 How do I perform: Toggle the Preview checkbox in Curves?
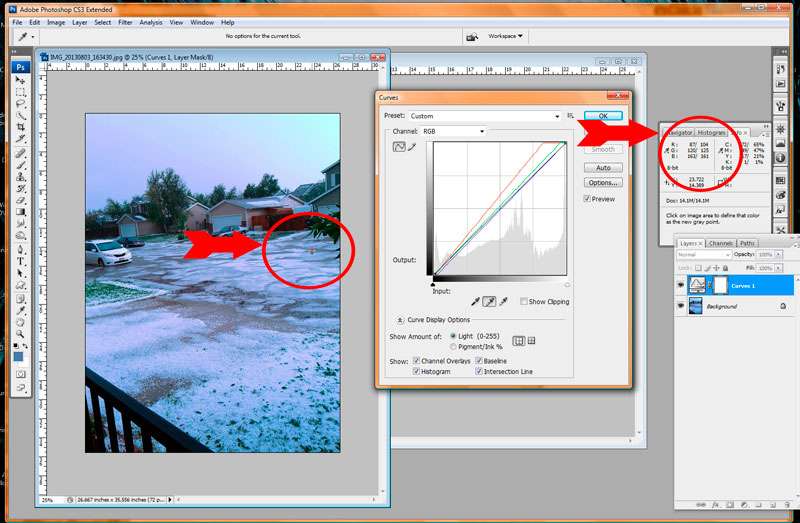pyautogui.click(x=587, y=199)
